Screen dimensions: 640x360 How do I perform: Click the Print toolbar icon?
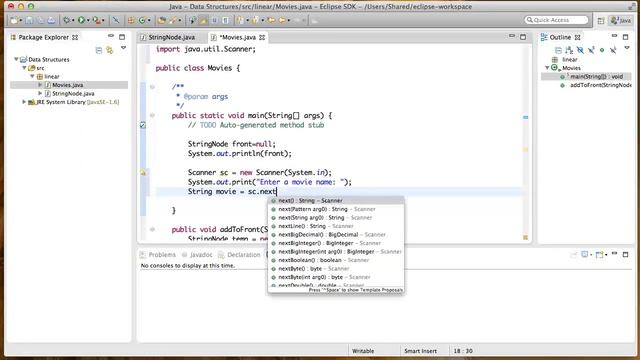51,20
